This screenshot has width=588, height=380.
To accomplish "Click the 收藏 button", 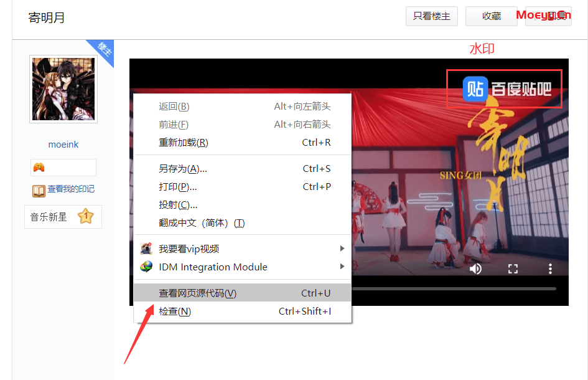I will pos(491,16).
